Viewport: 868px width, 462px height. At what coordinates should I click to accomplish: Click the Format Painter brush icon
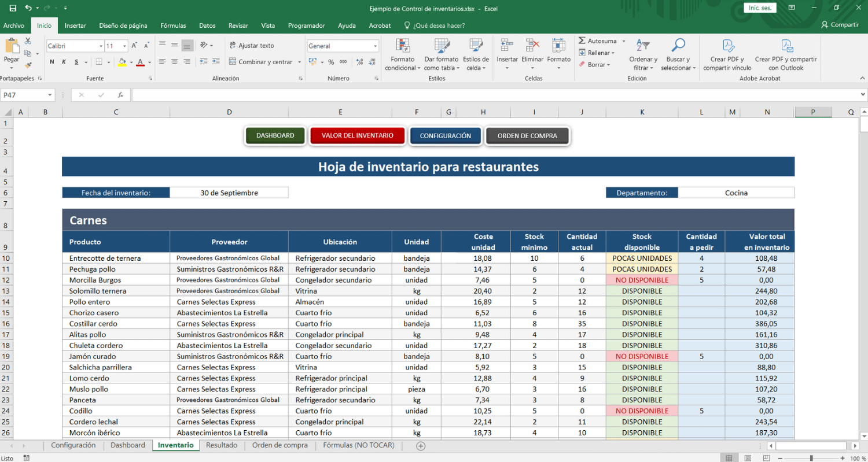pyautogui.click(x=28, y=65)
